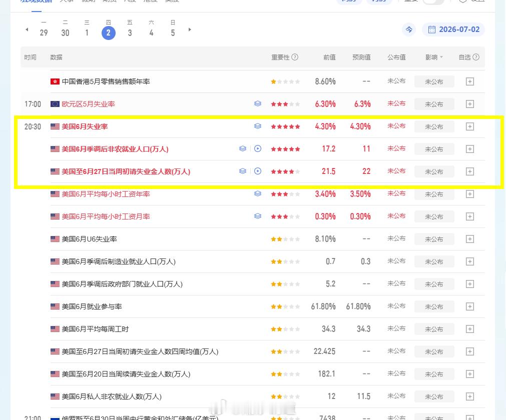Open 美国6月失业率 data link
Image resolution: width=506 pixels, height=420 pixels.
85,126
